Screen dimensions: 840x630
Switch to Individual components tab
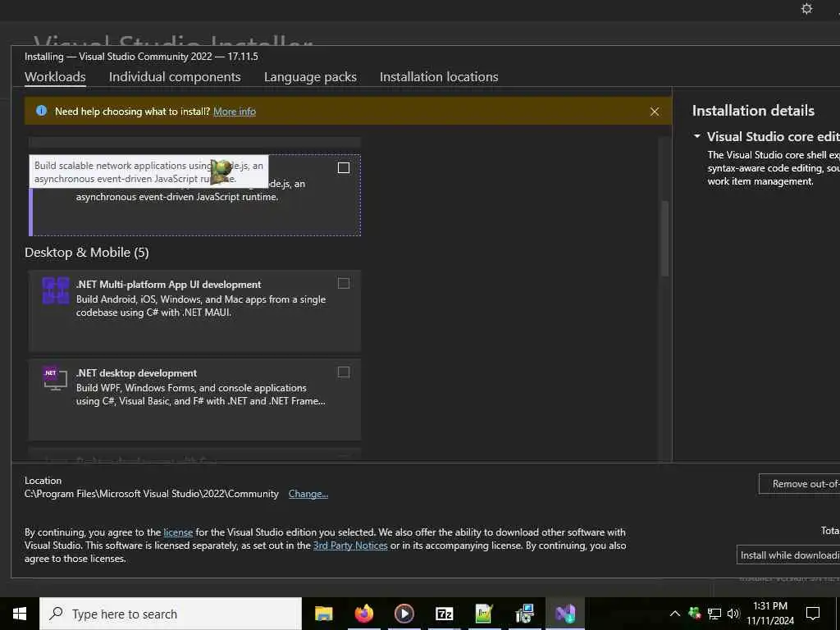point(175,76)
